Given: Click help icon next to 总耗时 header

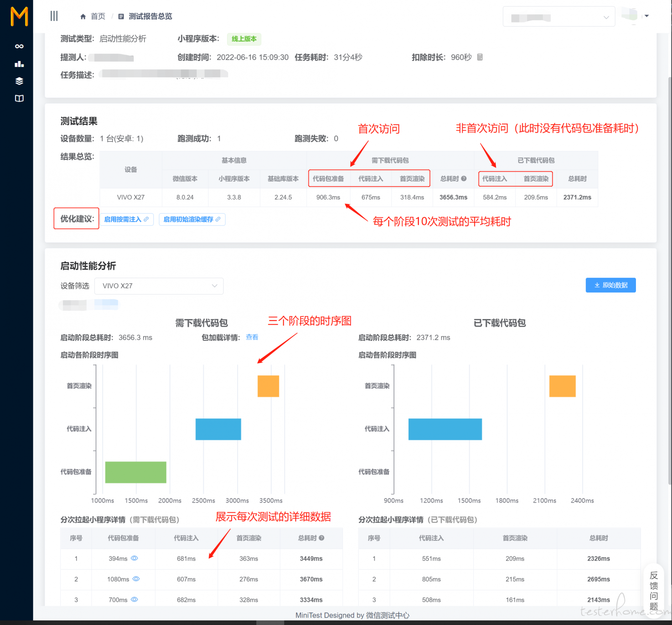Looking at the screenshot, I should tap(464, 178).
